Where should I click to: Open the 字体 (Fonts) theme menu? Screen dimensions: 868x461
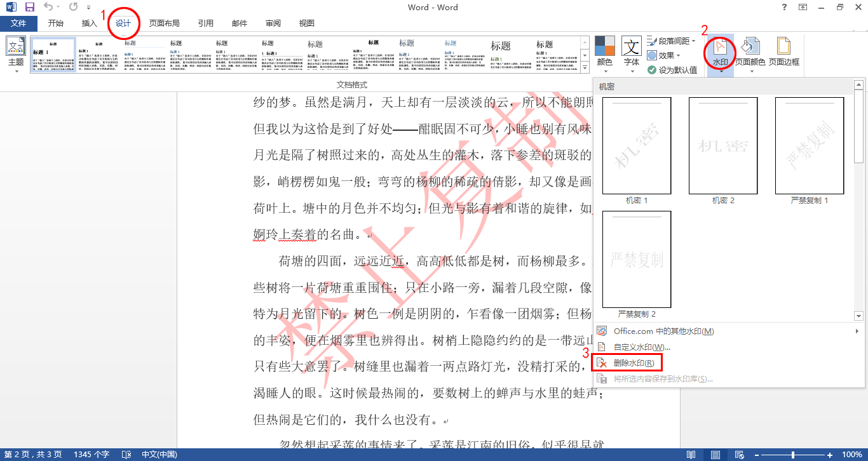point(632,55)
